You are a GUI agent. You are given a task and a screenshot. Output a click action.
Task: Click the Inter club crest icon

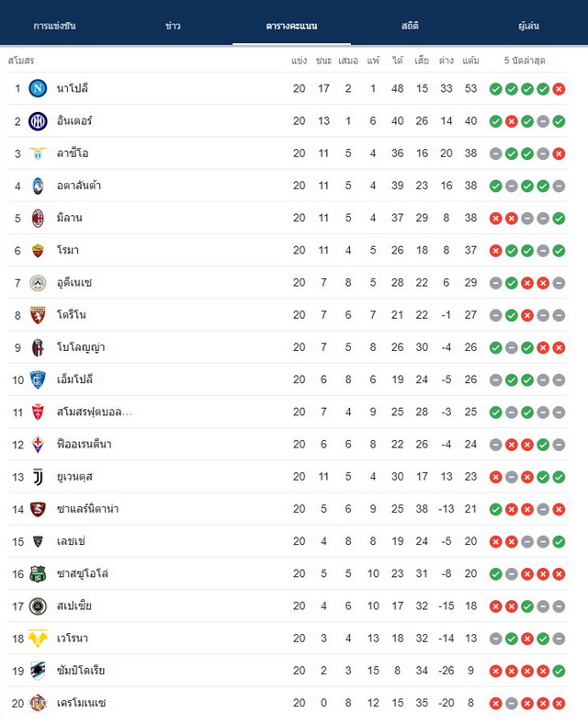(x=38, y=121)
